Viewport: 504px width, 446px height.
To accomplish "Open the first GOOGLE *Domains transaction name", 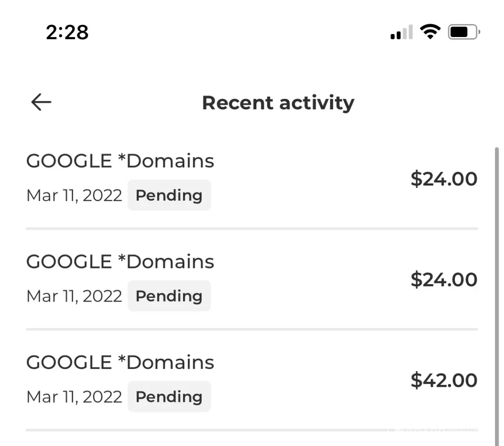I will click(120, 161).
